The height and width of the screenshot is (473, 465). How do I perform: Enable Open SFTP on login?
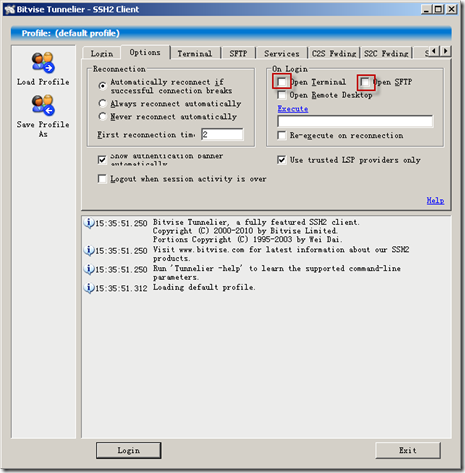[x=366, y=82]
